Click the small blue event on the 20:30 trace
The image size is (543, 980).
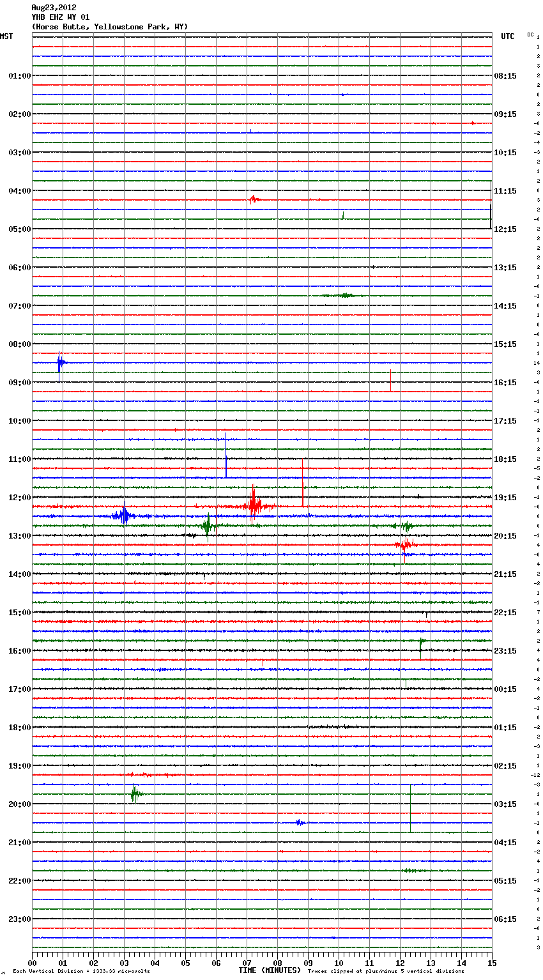point(300,822)
